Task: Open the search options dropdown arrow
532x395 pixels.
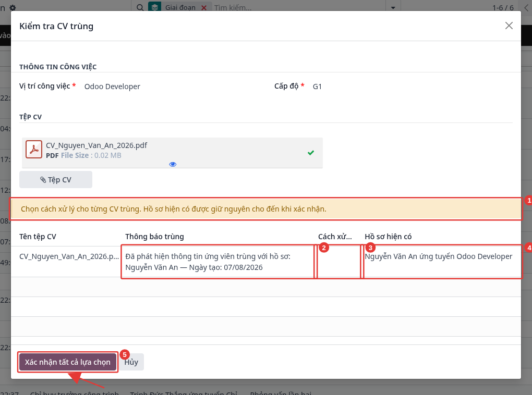Action: tap(393, 7)
